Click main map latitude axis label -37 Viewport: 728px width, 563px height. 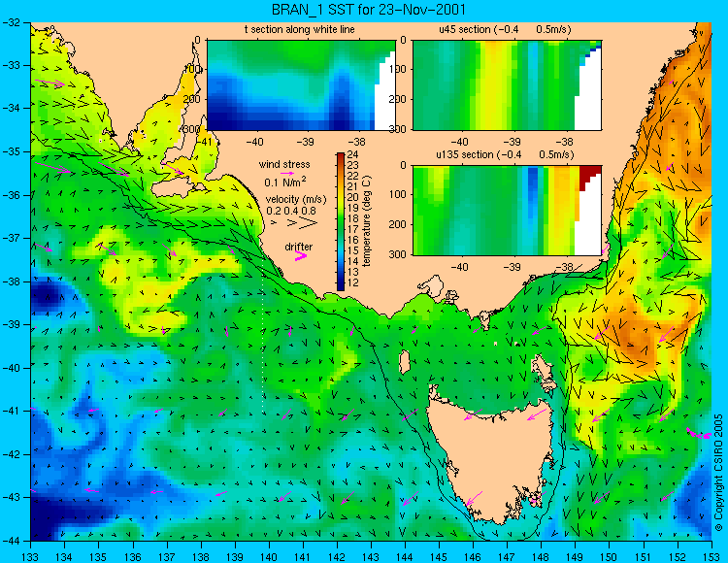pyautogui.click(x=12, y=238)
